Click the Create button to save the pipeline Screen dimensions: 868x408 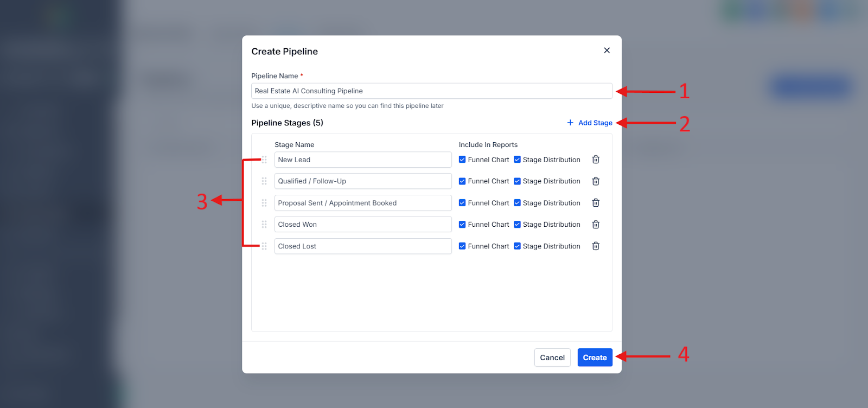594,357
